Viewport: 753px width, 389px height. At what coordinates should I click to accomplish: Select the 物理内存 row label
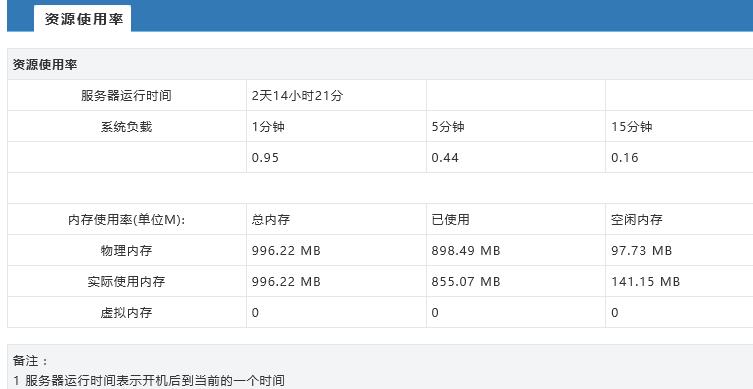click(x=126, y=250)
